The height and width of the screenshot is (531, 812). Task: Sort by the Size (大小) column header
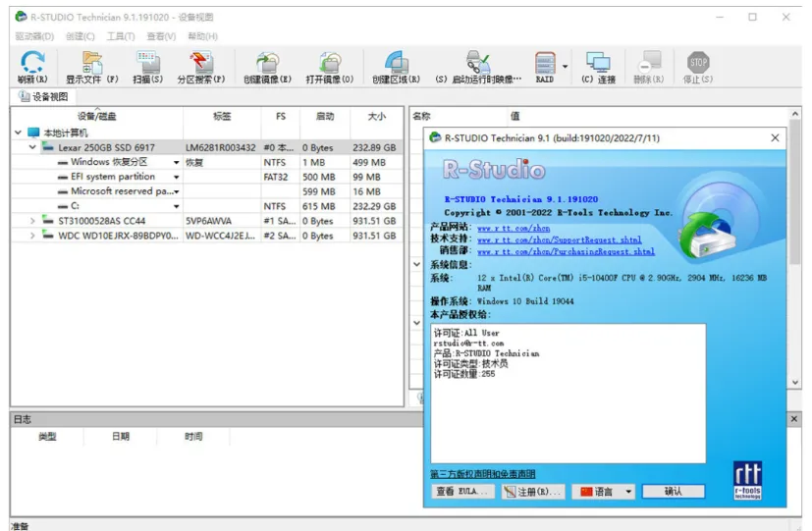point(376,117)
